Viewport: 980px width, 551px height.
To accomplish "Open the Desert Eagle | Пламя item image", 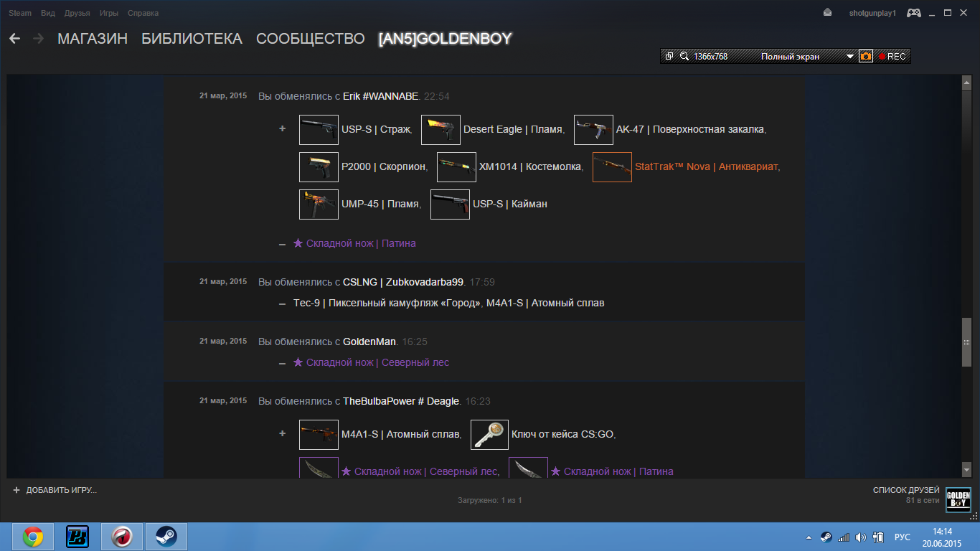I will [x=440, y=130].
